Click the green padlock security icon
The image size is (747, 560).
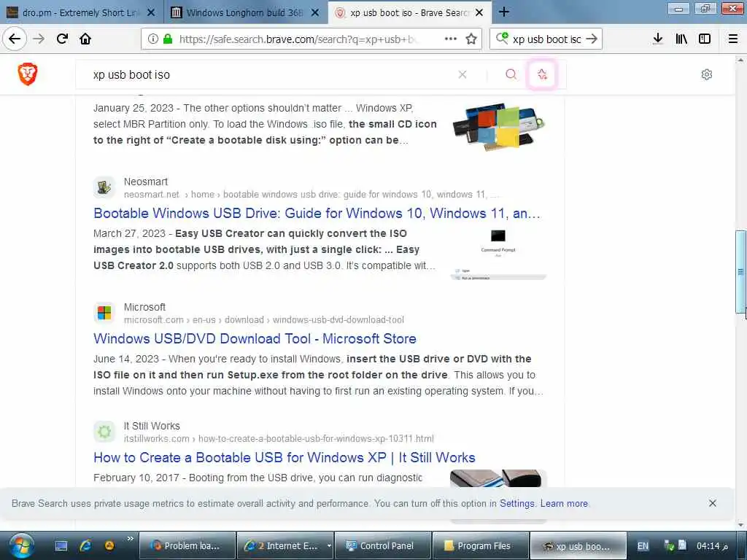point(168,39)
